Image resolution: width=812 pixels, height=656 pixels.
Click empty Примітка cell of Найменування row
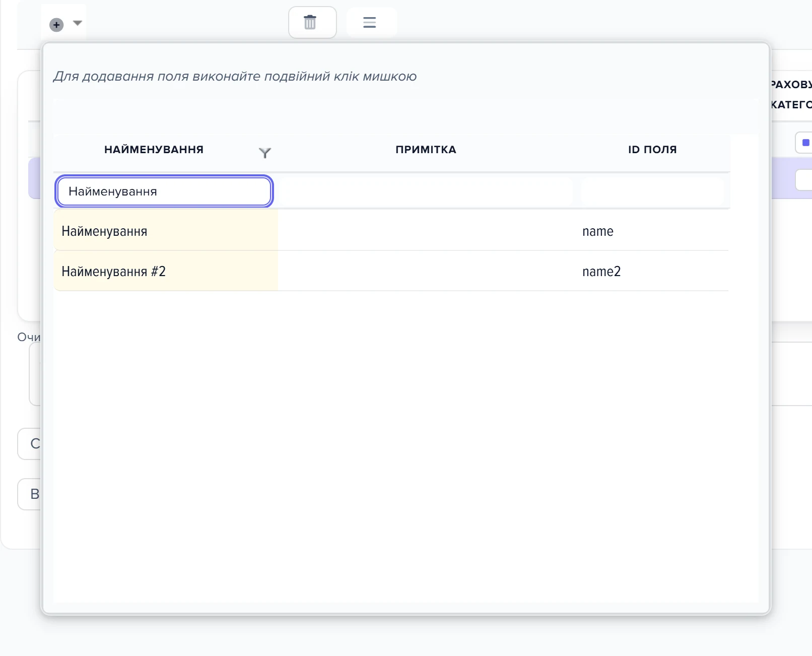point(426,231)
